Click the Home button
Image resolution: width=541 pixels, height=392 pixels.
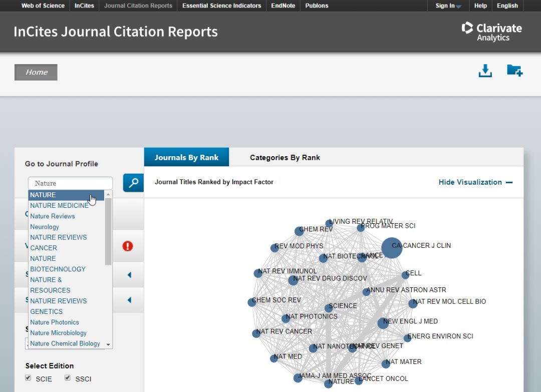point(36,72)
